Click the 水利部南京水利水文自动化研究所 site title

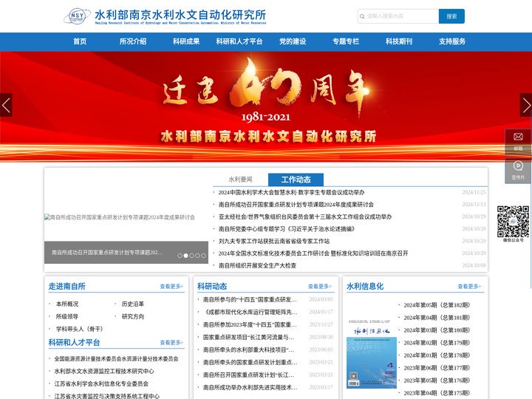click(x=180, y=15)
